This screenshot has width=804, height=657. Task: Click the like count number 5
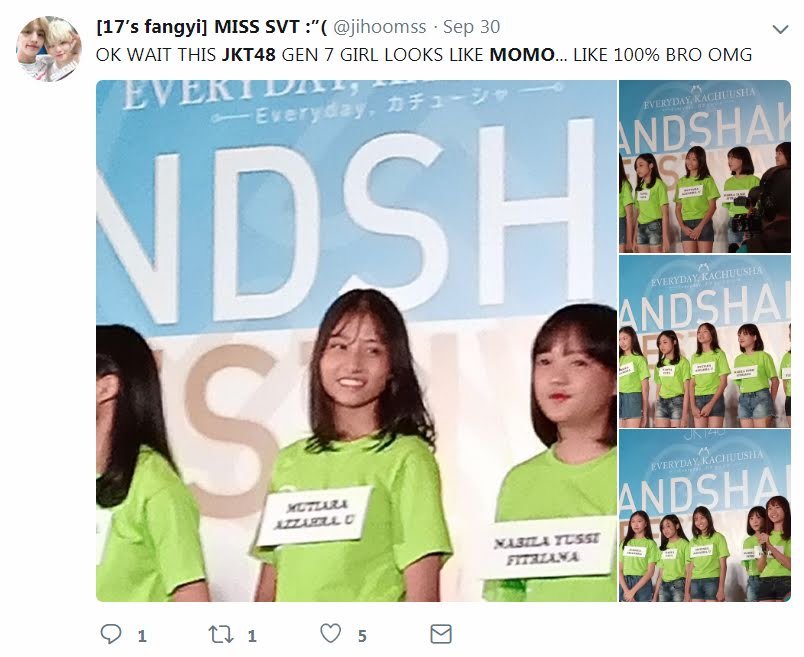[x=362, y=636]
